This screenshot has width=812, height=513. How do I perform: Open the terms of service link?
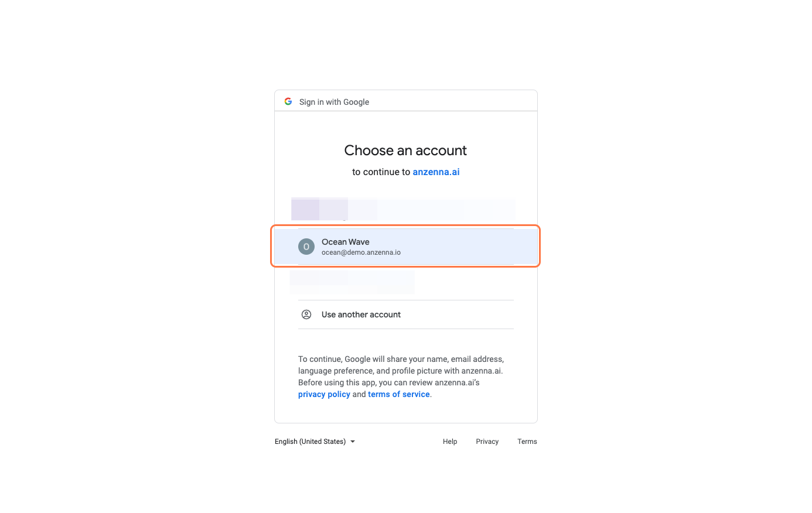click(398, 394)
